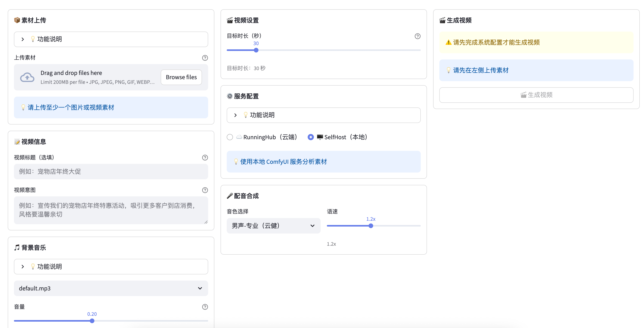This screenshot has width=644, height=328.
Task: Open the default.mp3 music dropdown
Action: pyautogui.click(x=111, y=288)
